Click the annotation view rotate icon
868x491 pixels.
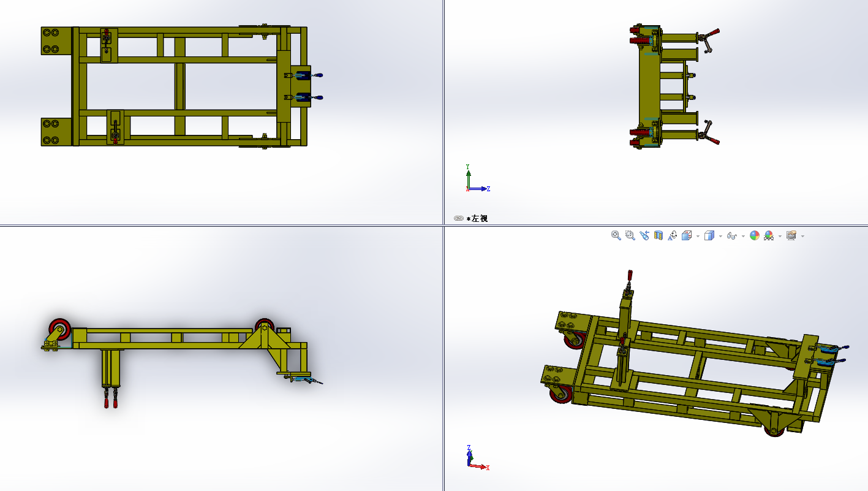[x=673, y=235]
